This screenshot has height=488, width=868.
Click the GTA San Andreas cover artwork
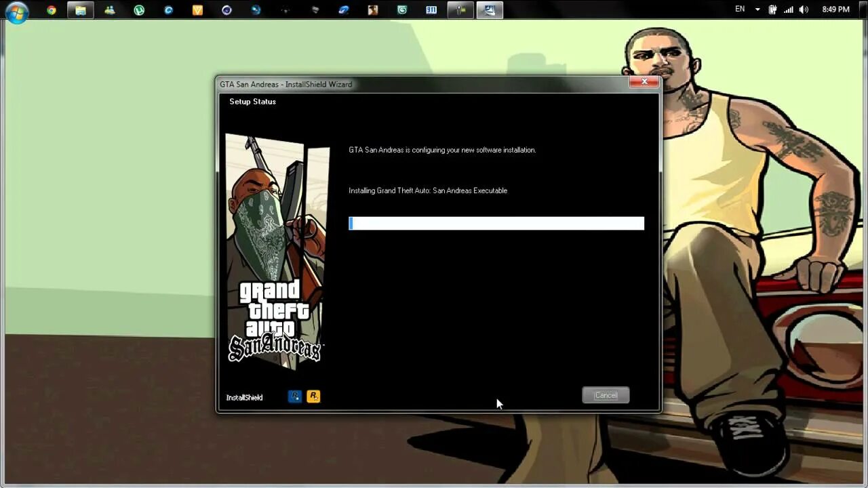275,251
